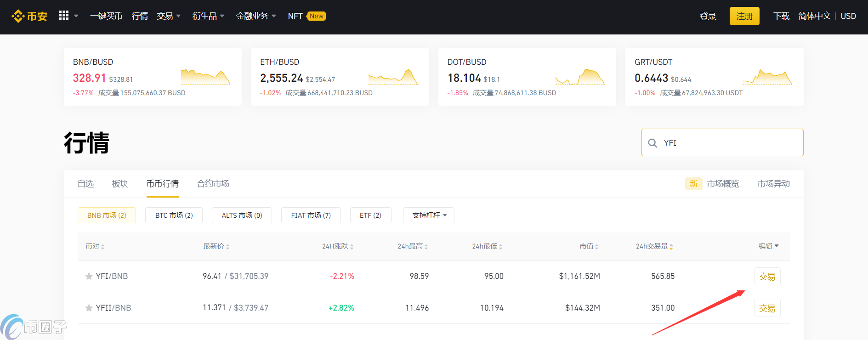
Task: Click the Binance logo in the header
Action: pos(29,16)
